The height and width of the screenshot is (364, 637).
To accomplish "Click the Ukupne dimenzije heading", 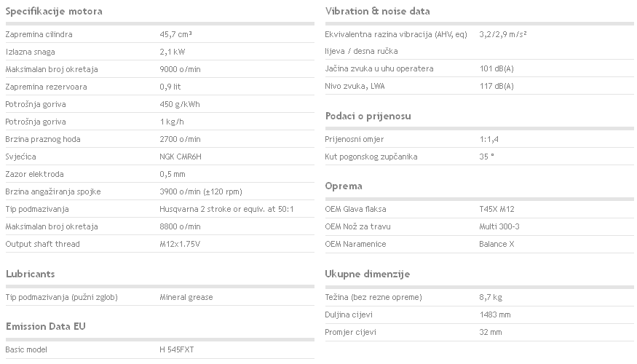I will coord(367,274).
